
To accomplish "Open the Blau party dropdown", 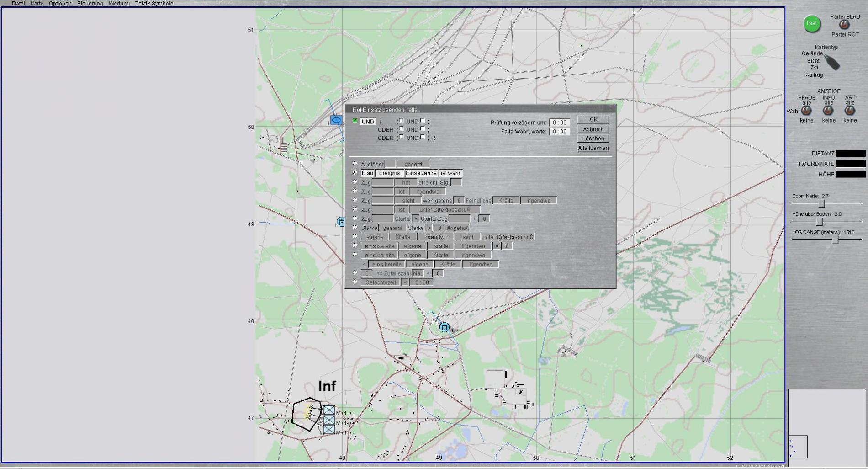I will click(367, 173).
